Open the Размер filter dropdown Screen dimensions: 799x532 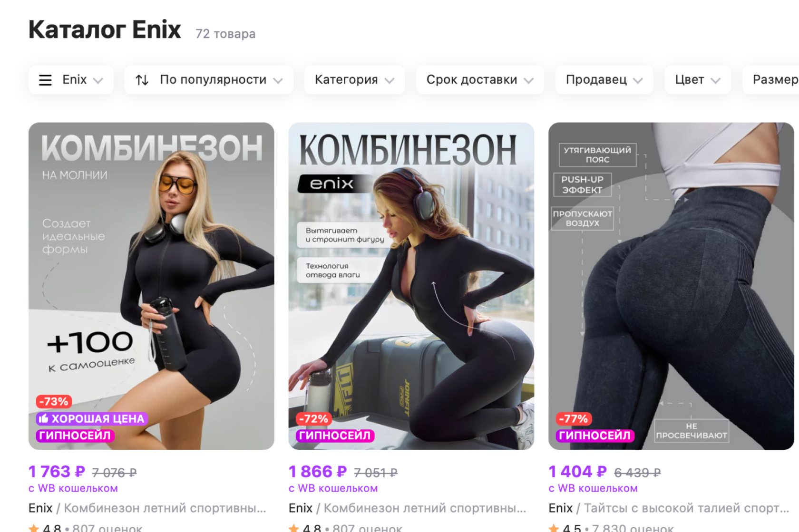pos(771,80)
